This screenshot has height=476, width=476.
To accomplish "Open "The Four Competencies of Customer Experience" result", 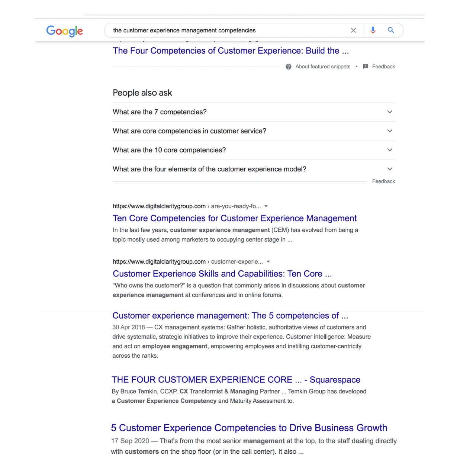I will (x=231, y=51).
